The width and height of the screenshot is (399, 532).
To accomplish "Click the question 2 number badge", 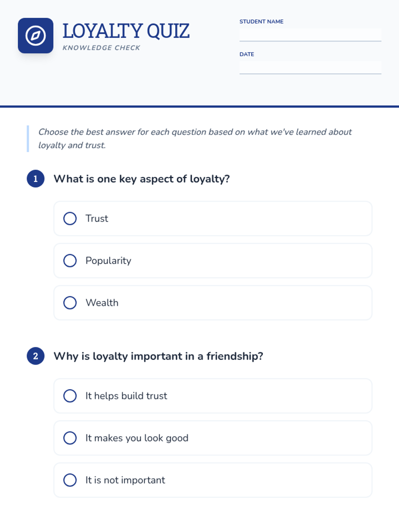I will 36,356.
